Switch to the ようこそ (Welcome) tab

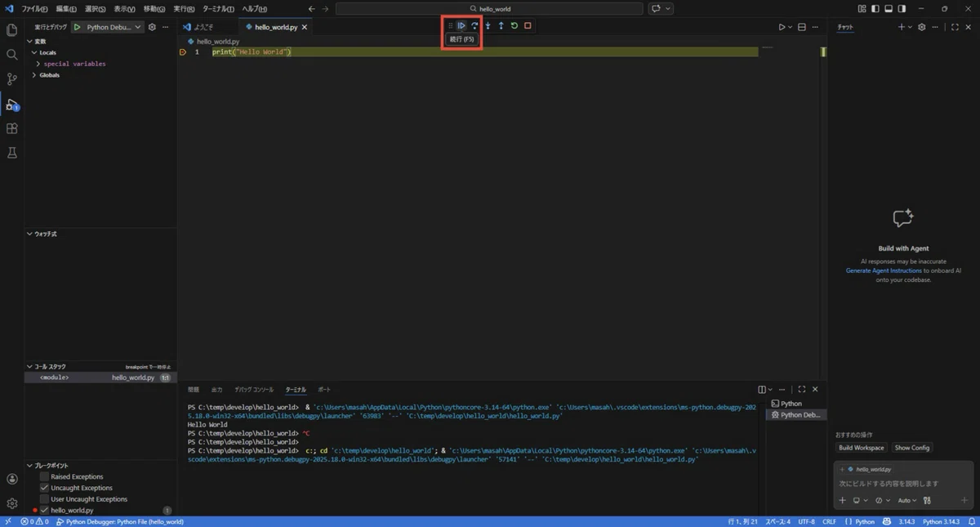coord(203,27)
